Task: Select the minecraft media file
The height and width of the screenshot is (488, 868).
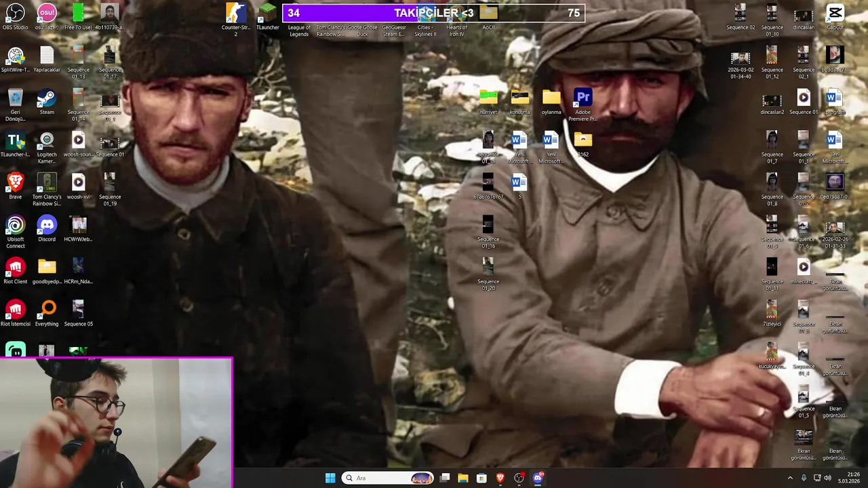Action: pyautogui.click(x=804, y=271)
